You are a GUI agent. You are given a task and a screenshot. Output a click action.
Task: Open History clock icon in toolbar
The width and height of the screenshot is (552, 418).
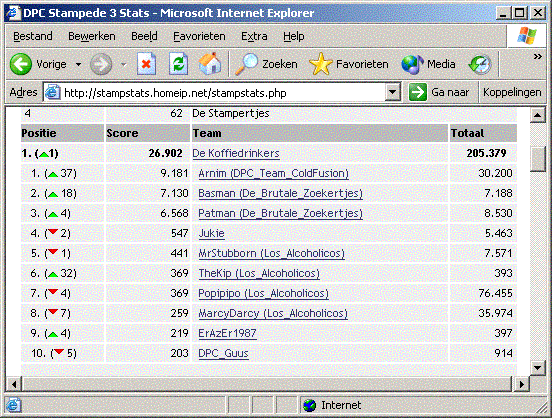tap(480, 65)
